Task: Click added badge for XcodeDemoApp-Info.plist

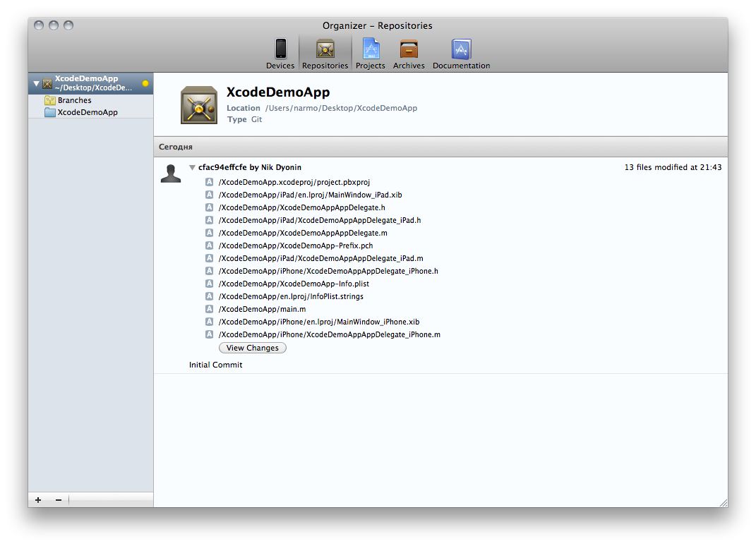Action: click(209, 284)
